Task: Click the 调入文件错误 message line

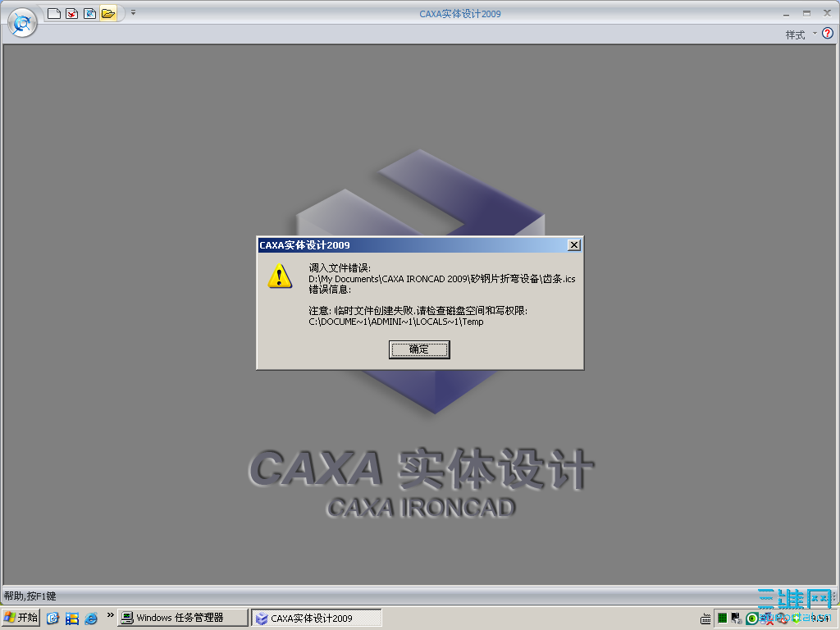Action: (340, 268)
